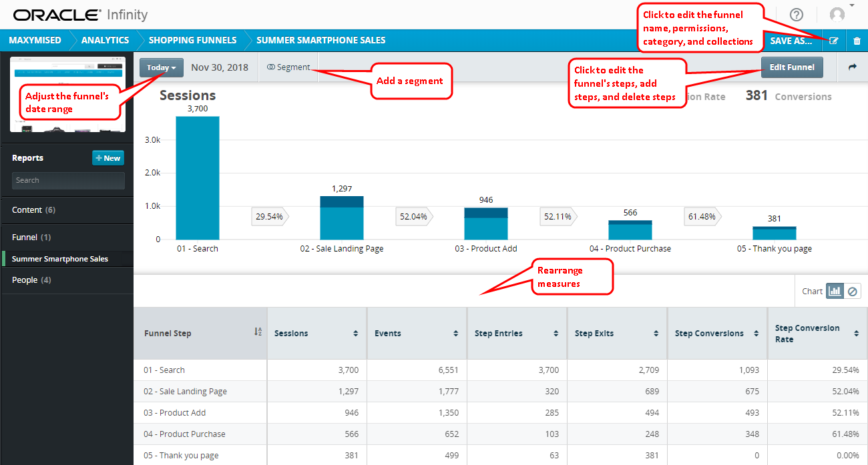This screenshot has height=465, width=868.
Task: Click the funnel preview thumbnail
Action: [67, 95]
